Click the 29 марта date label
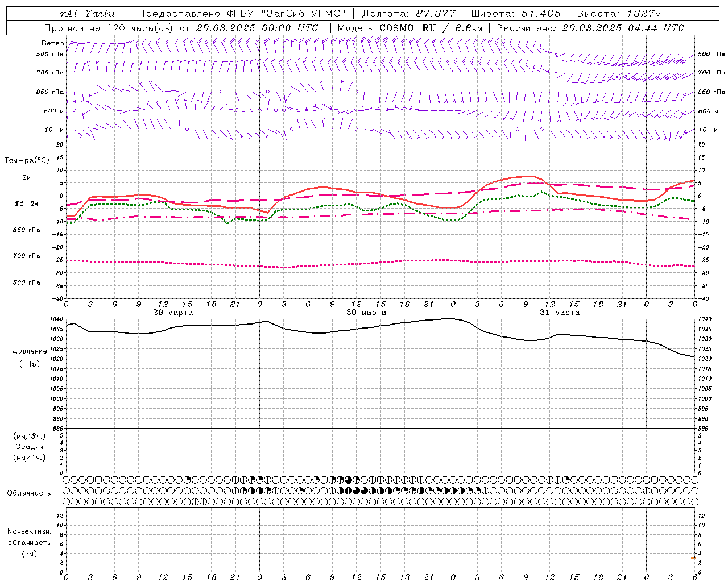The height and width of the screenshot is (582, 728). pyautogui.click(x=173, y=313)
